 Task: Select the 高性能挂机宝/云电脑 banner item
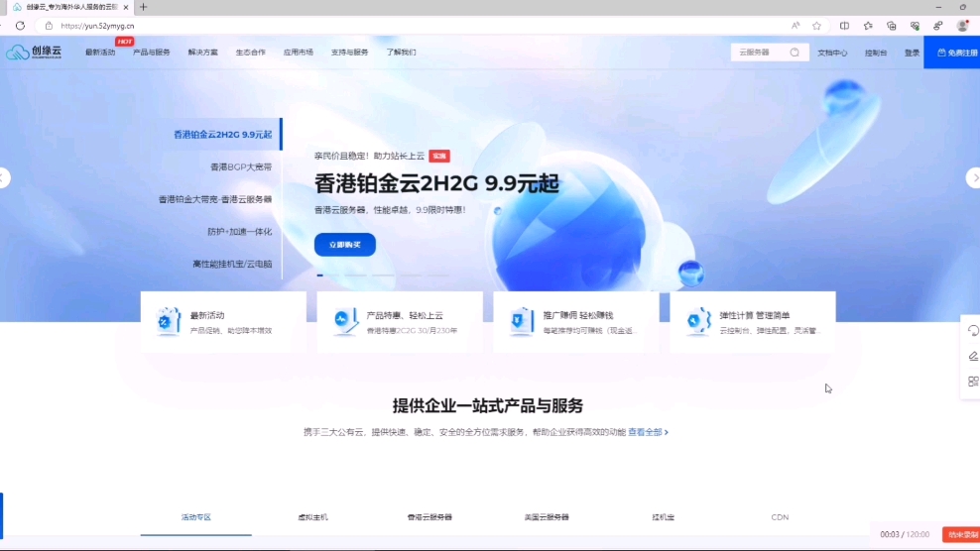pyautogui.click(x=232, y=265)
